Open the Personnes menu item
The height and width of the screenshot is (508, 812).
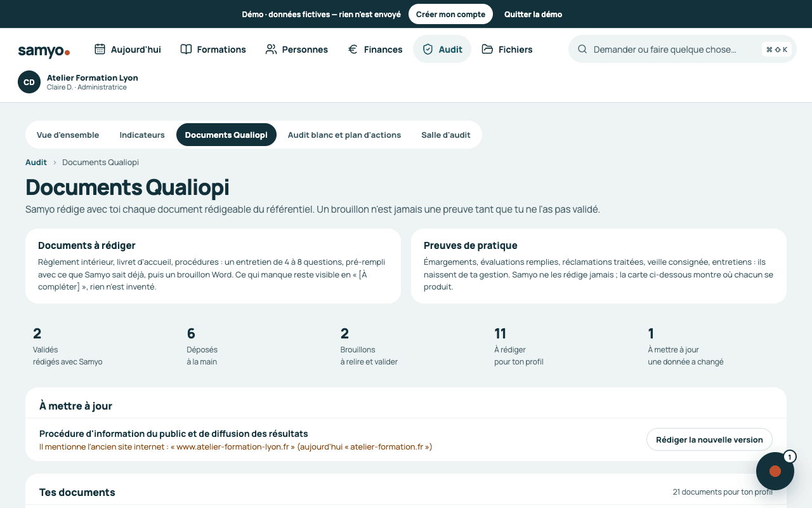pos(297,49)
